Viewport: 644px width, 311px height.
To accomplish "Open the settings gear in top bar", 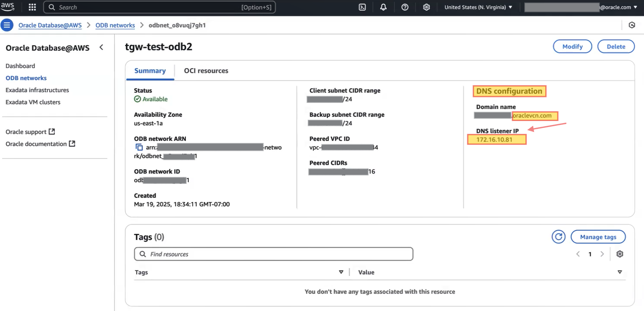I will pos(426,7).
